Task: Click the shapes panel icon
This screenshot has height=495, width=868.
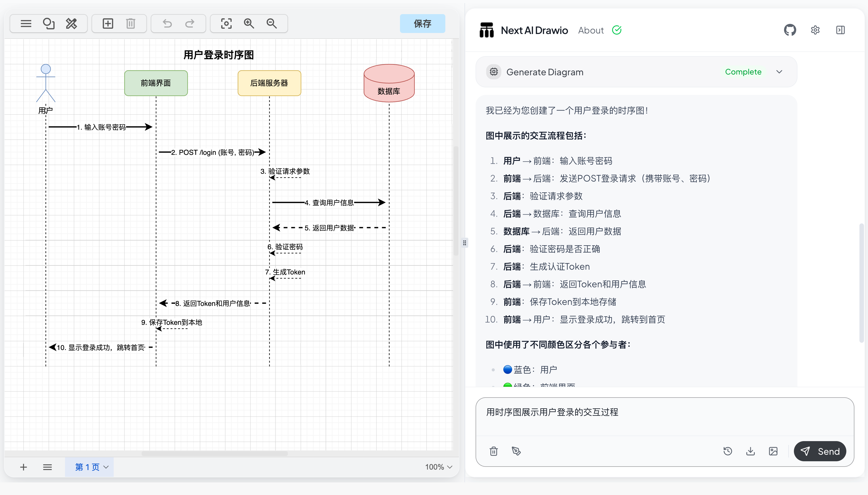Action: coord(49,23)
